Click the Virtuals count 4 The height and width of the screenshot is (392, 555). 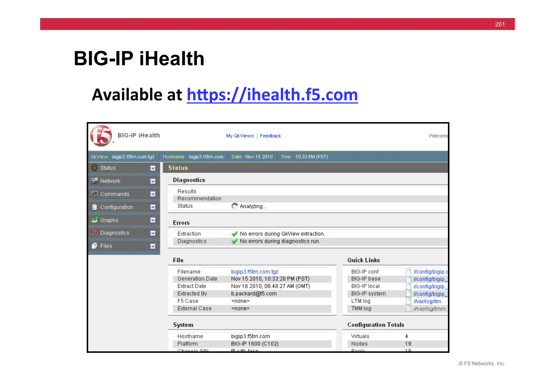tap(406, 336)
